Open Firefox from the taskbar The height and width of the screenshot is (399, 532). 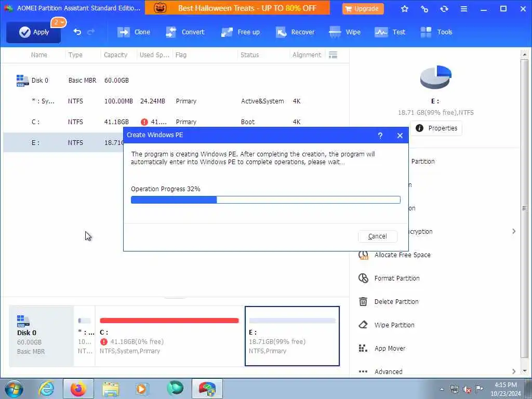[x=78, y=389]
